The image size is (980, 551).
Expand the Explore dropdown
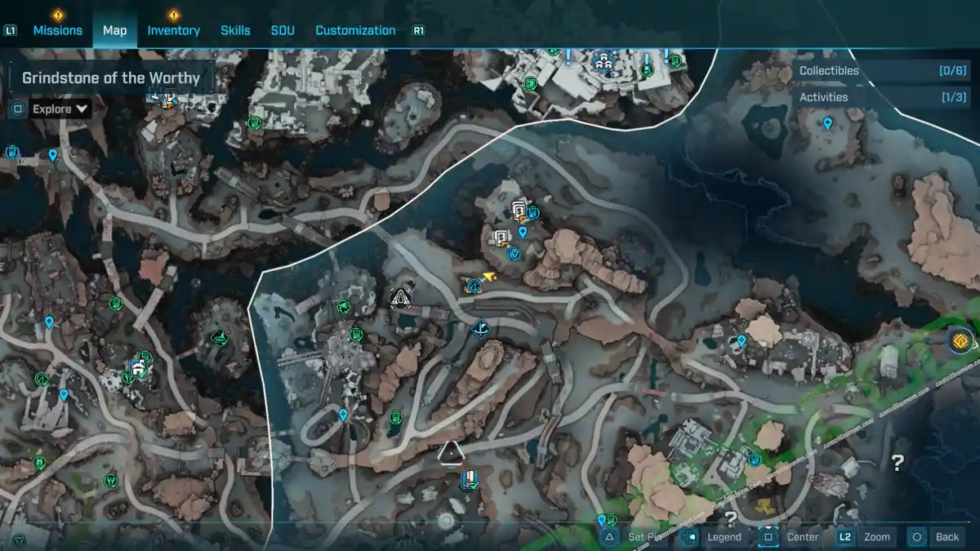61,109
